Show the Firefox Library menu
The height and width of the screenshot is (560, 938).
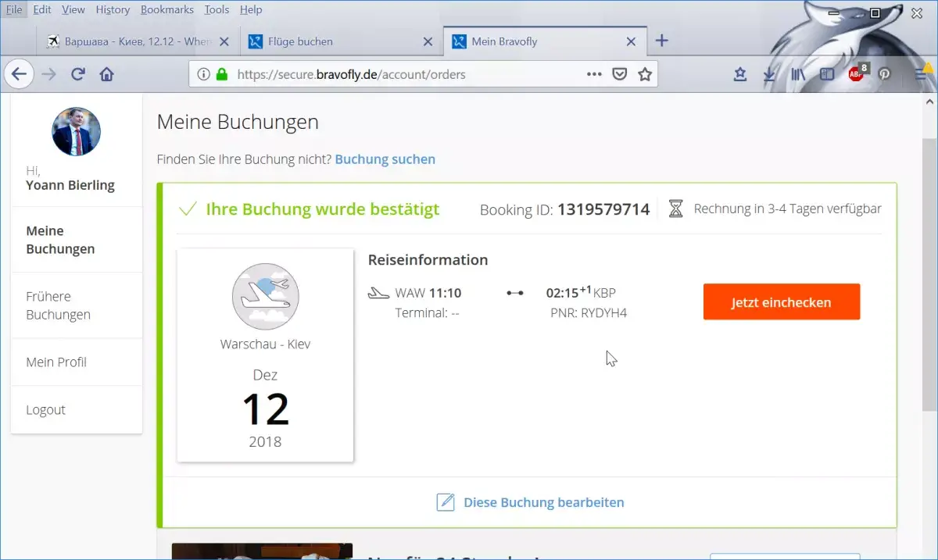[798, 74]
